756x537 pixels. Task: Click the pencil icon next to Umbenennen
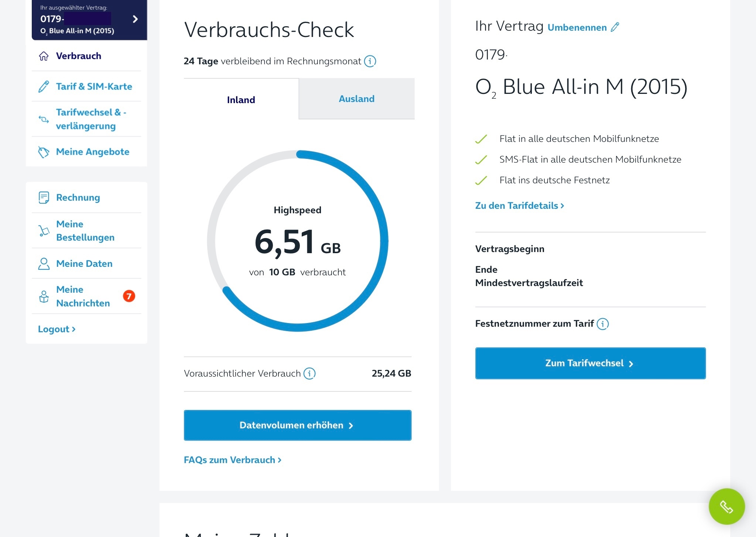point(615,27)
